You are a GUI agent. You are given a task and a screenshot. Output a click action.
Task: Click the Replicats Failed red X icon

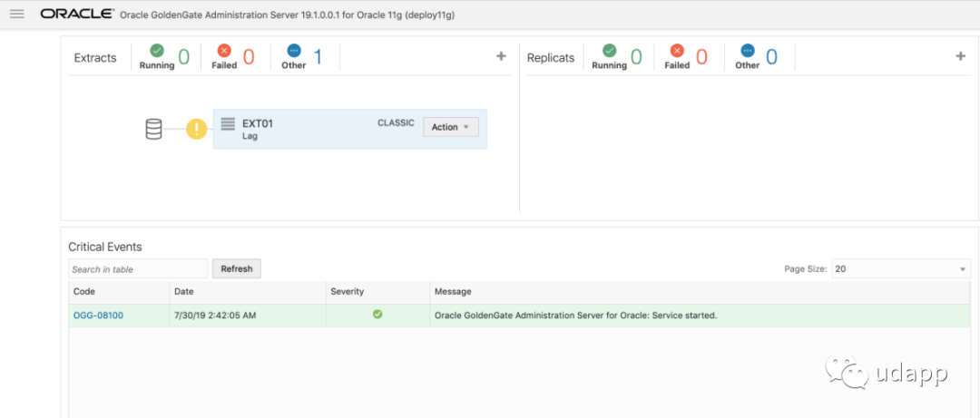(677, 51)
